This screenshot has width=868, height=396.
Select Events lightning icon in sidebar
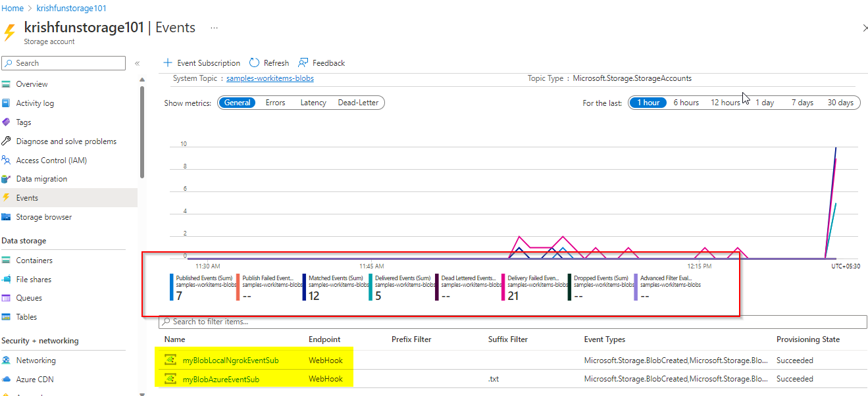point(7,198)
